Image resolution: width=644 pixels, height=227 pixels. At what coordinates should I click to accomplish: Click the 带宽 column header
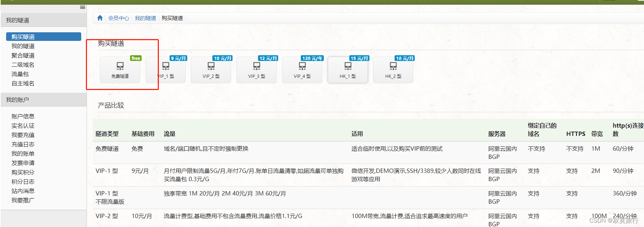597,134
